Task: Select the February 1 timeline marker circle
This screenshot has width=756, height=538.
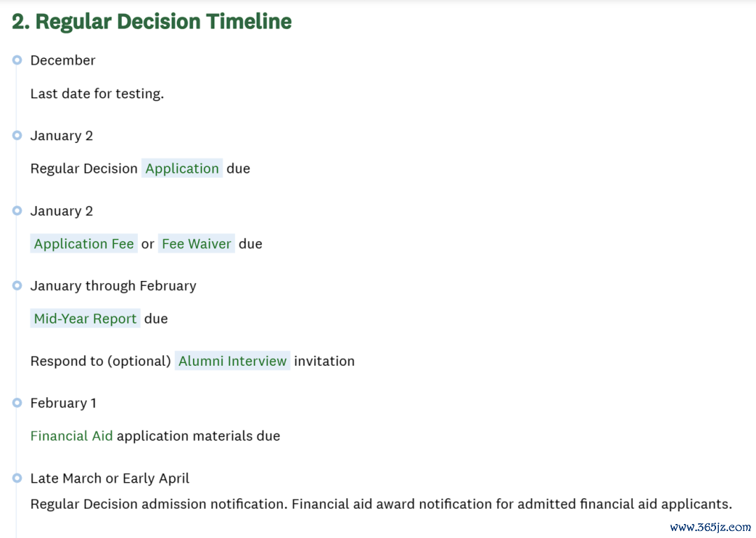Action: (17, 403)
